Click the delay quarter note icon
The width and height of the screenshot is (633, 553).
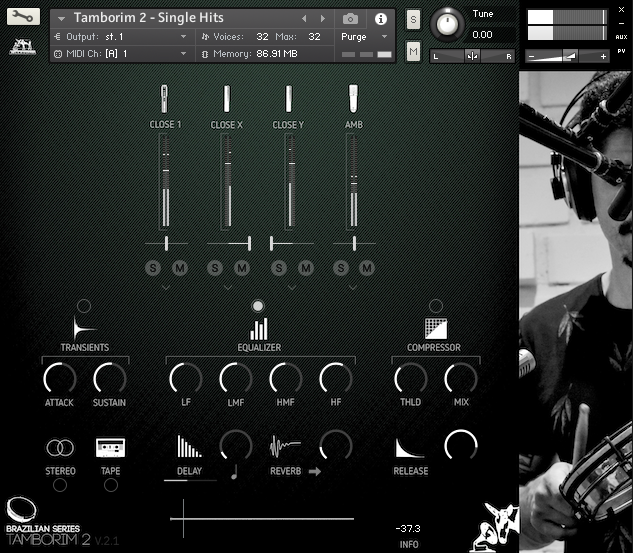[x=234, y=472]
